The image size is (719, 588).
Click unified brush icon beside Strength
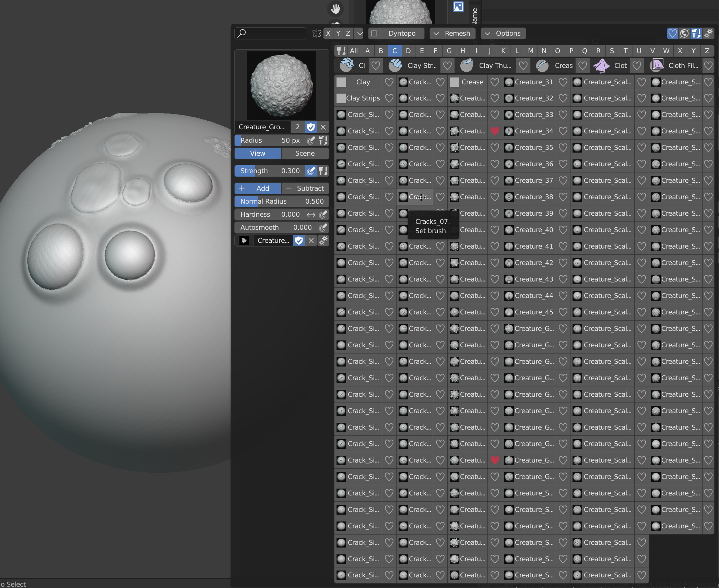322,171
